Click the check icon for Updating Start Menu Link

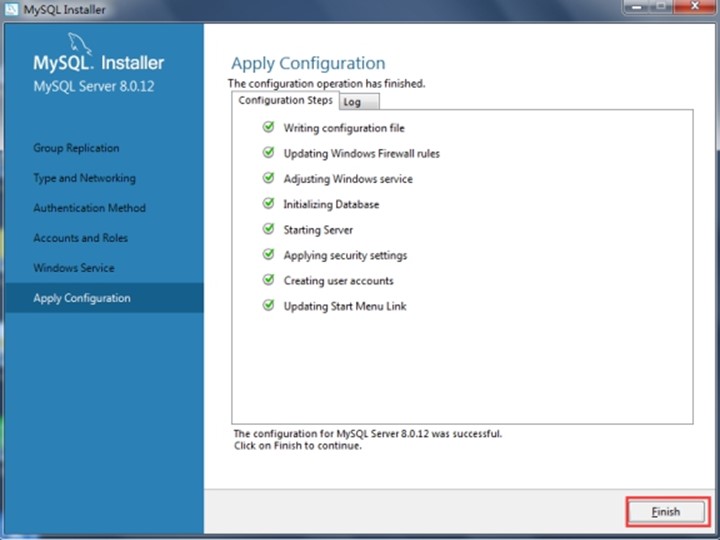[x=269, y=305]
